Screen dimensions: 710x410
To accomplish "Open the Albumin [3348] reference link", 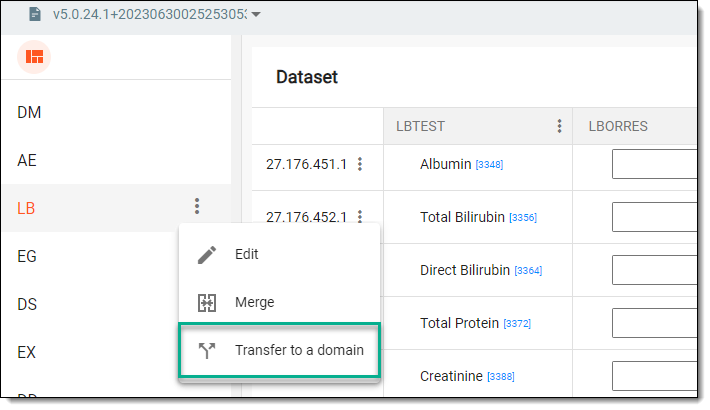I will [489, 164].
